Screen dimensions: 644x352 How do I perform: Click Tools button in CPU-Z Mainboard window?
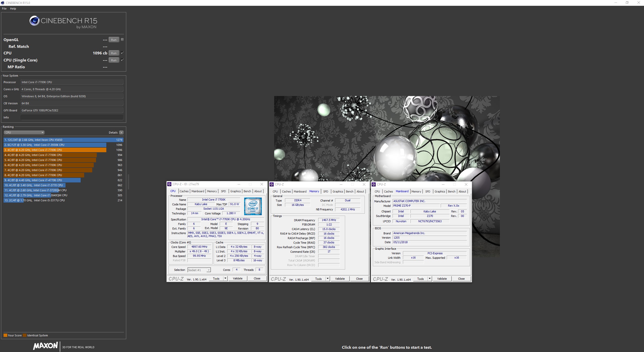[x=421, y=279]
